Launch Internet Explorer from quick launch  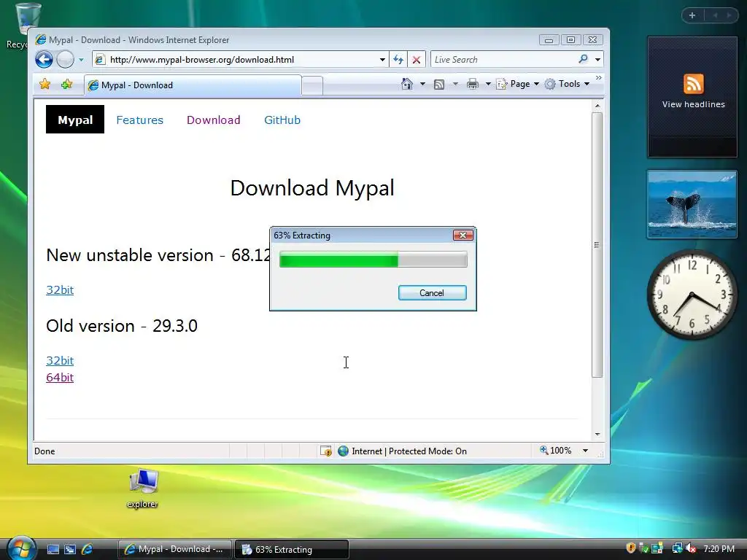pos(88,550)
